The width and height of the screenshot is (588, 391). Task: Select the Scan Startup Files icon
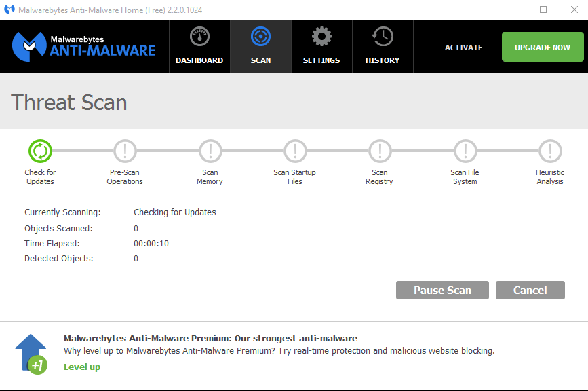[294, 151]
